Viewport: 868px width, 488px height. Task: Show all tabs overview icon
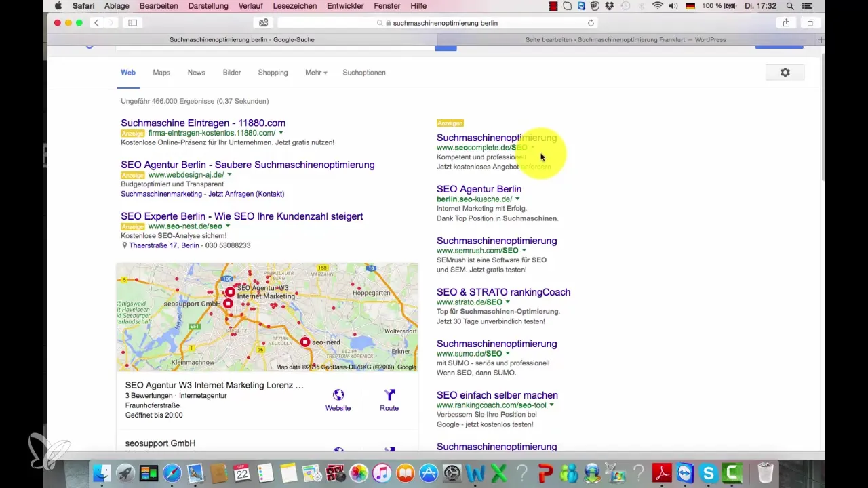[x=810, y=22]
